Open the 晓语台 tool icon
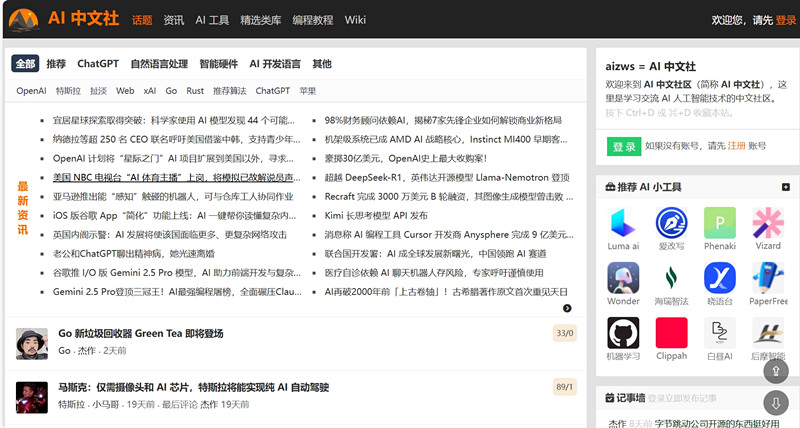 pyautogui.click(x=720, y=278)
